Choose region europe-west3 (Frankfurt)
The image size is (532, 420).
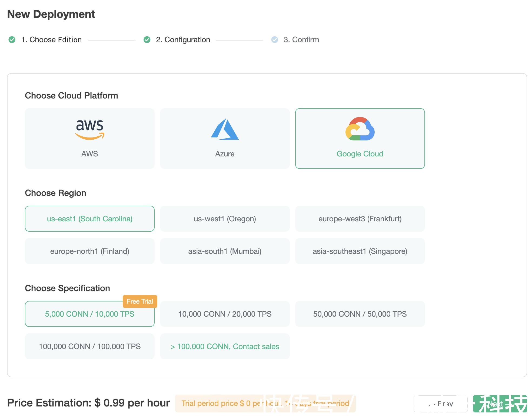pyautogui.click(x=360, y=219)
